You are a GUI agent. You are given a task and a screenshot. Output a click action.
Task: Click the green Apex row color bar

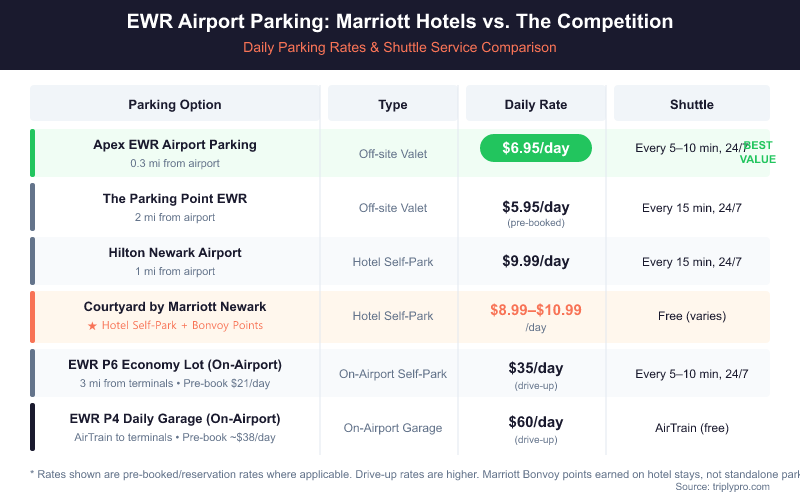[x=32, y=153]
